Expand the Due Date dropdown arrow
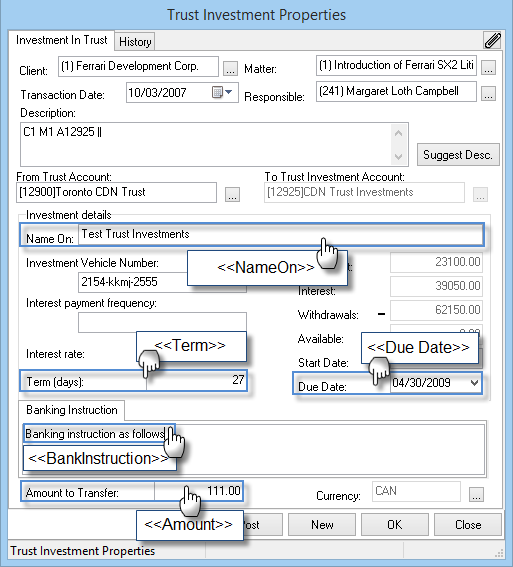Viewport: 513px width, 567px height. tap(475, 383)
